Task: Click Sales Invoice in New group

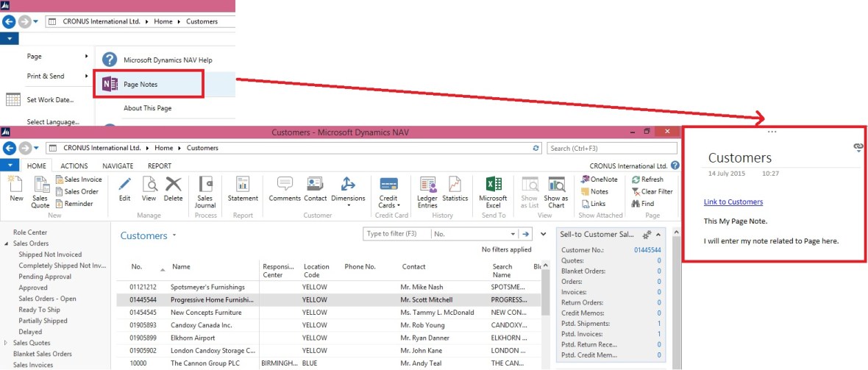Action: (x=79, y=179)
